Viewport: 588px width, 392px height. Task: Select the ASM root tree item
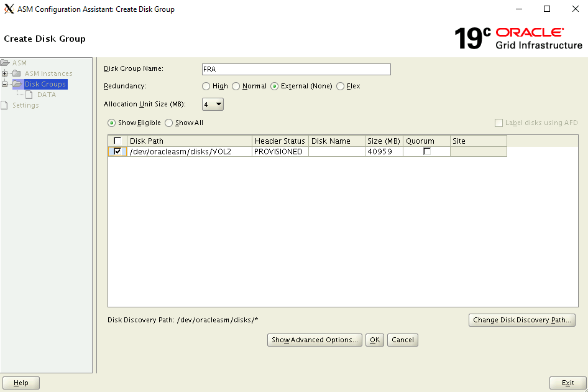click(x=19, y=63)
